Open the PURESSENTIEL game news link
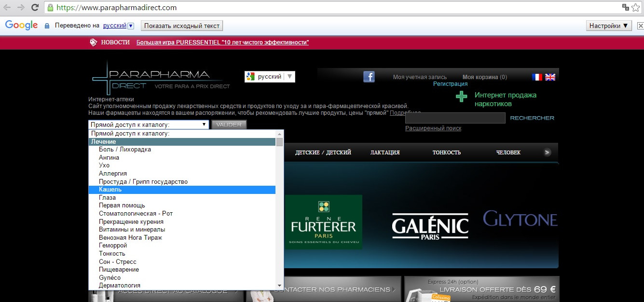644x302 pixels. click(222, 42)
